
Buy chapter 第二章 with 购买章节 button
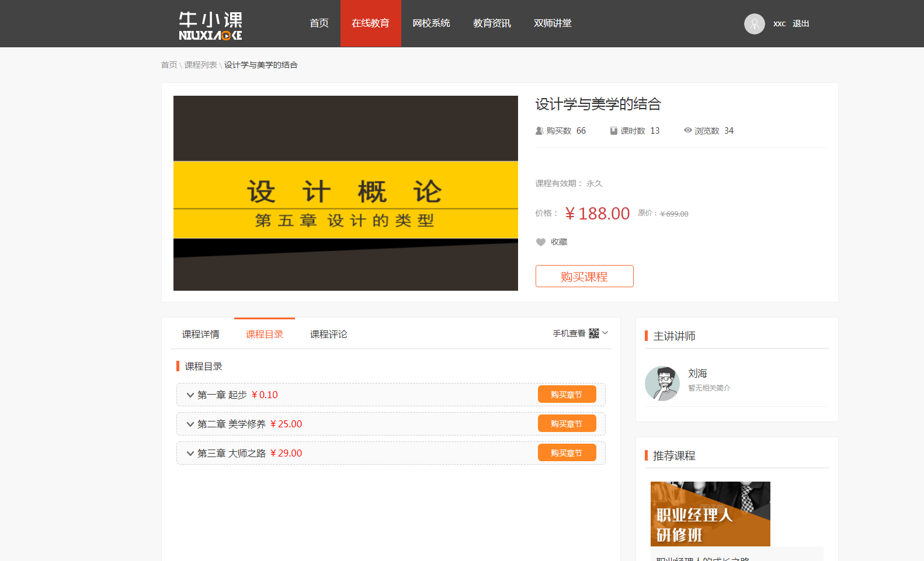567,424
